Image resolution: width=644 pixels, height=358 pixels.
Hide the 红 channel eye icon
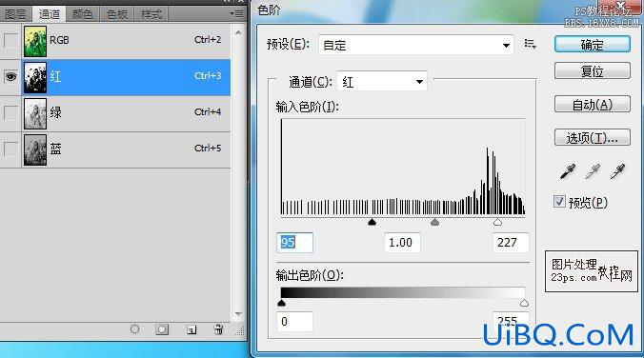(10, 77)
